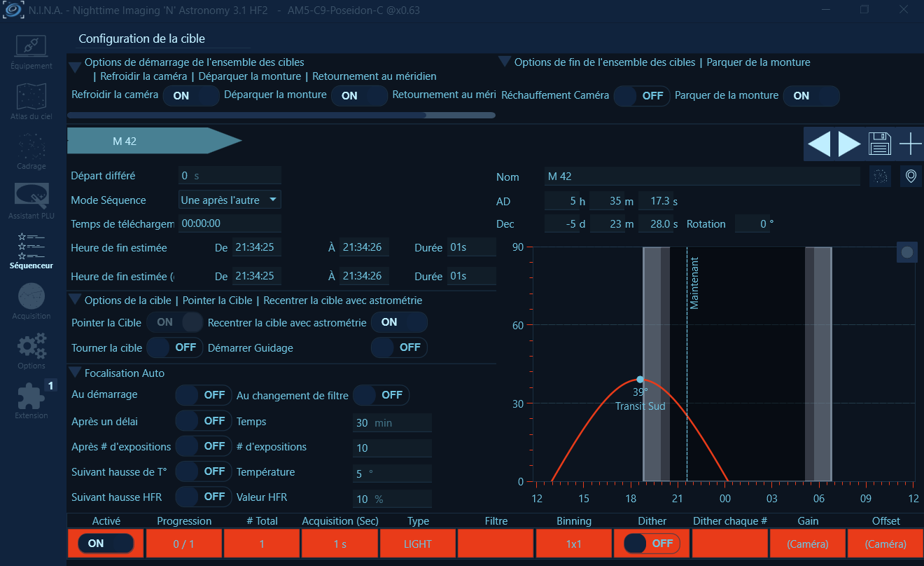
Task: Open the Extension puzzle-piece section
Action: (x=31, y=401)
